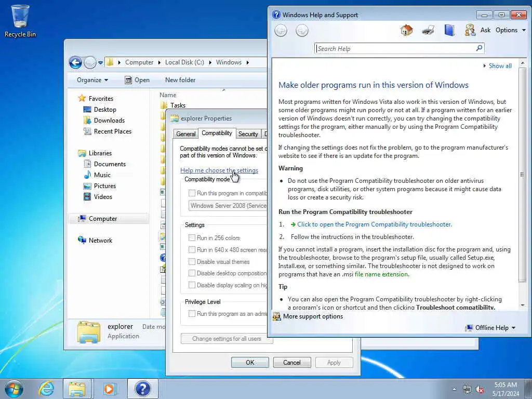Image resolution: width=532 pixels, height=399 pixels.
Task: Click the network tray icon
Action: point(467,390)
